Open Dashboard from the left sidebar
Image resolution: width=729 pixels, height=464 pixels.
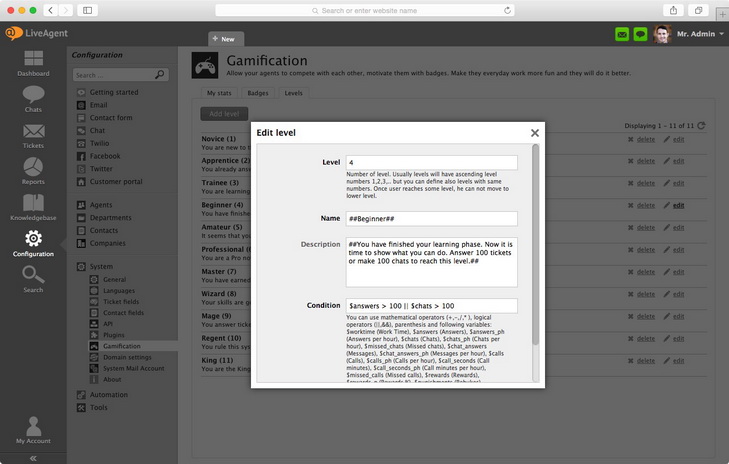pyautogui.click(x=33, y=63)
